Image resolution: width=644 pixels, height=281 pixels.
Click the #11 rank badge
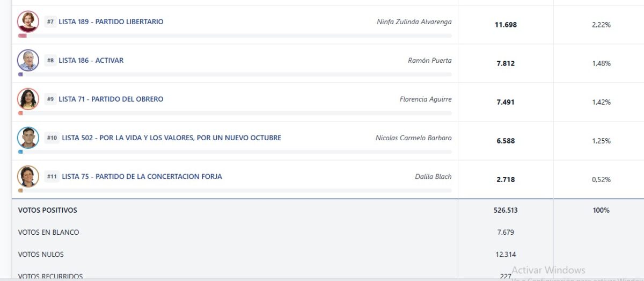point(52,177)
